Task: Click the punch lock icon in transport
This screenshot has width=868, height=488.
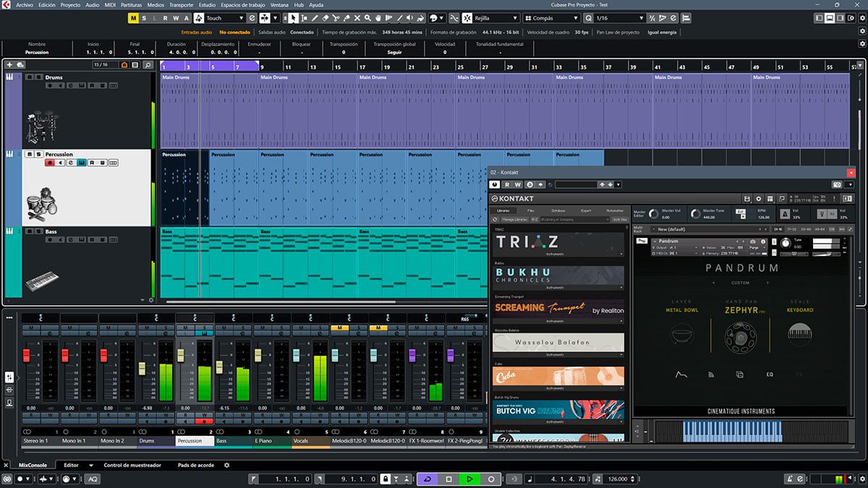Action: pos(386,479)
